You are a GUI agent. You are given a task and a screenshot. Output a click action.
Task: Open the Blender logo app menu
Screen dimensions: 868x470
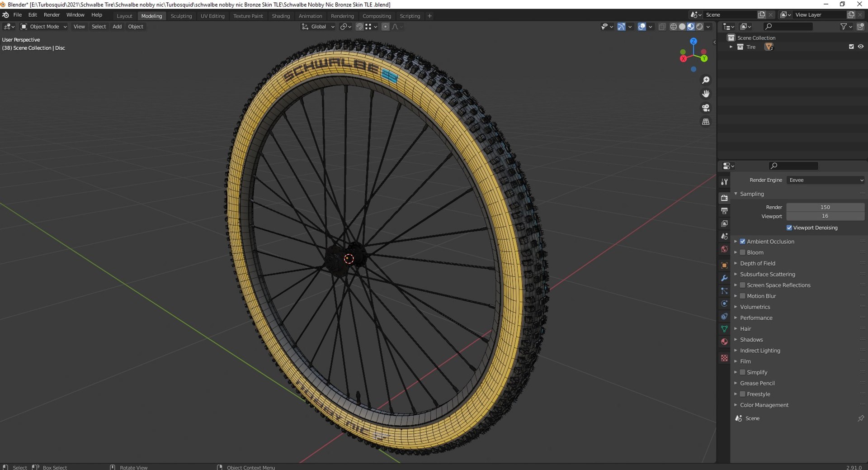pos(5,15)
